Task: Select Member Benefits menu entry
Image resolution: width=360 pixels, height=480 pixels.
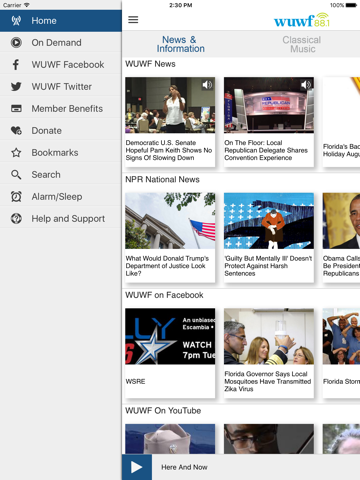Action: click(x=61, y=109)
